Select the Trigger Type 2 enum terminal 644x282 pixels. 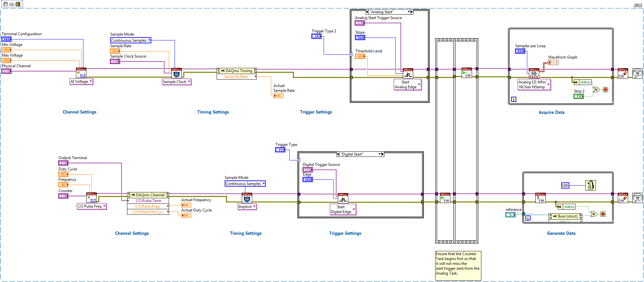click(317, 36)
